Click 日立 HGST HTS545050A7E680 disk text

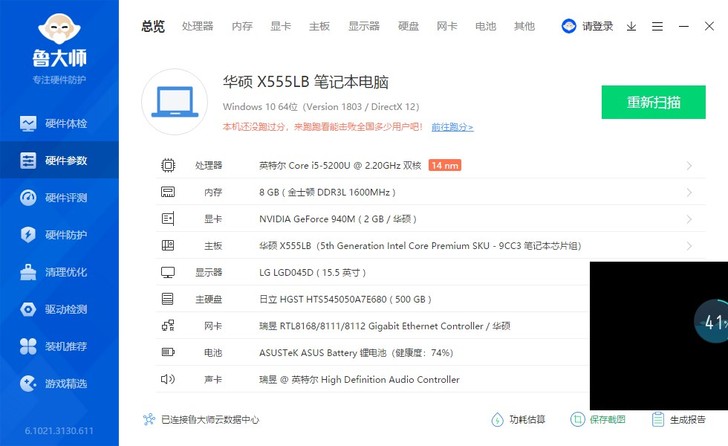[345, 299]
